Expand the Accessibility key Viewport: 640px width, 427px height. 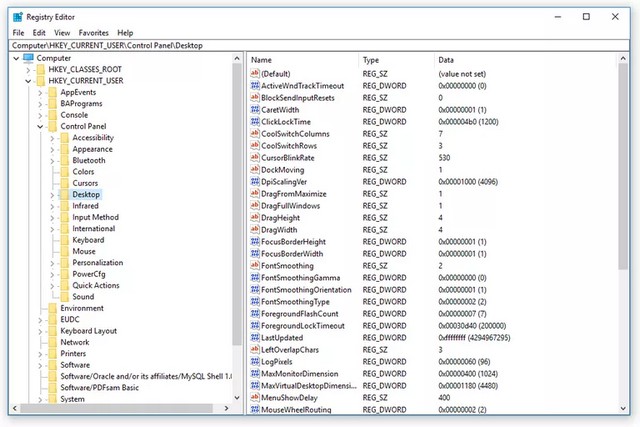tap(52, 138)
